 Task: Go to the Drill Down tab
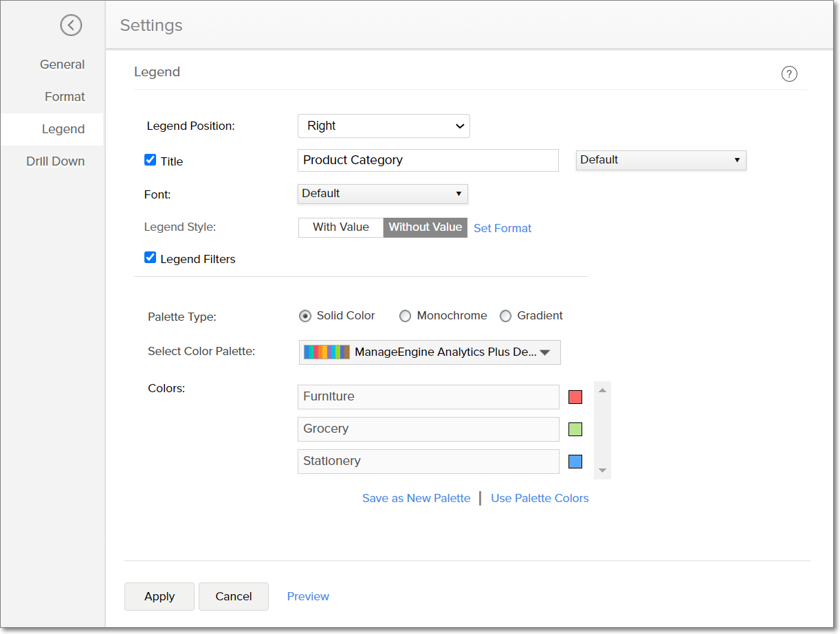[55, 161]
